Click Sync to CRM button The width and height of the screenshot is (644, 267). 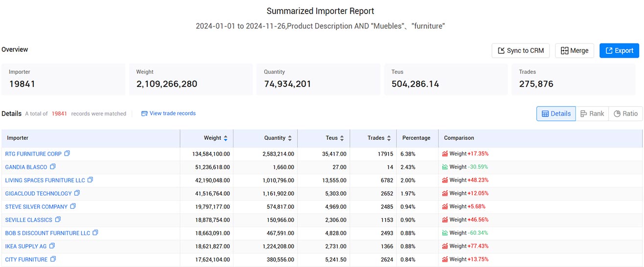[521, 50]
